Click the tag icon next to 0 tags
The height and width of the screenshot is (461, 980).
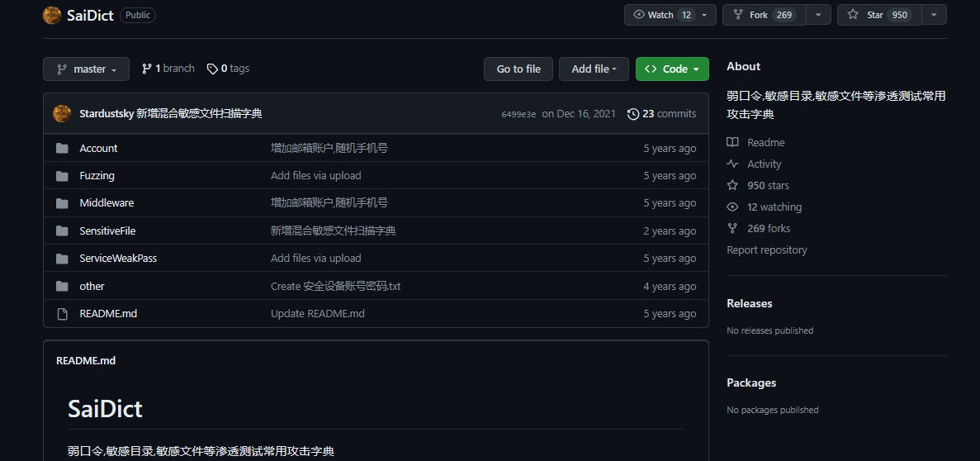coord(212,69)
